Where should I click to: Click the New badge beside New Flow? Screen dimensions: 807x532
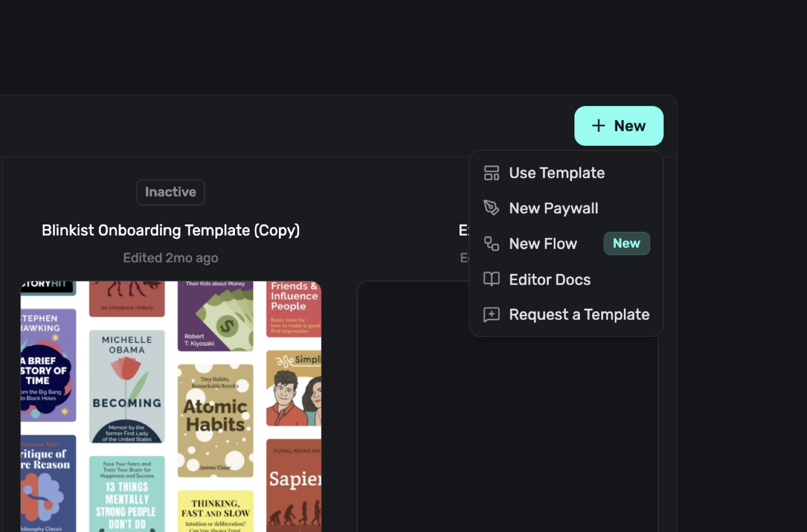(626, 244)
